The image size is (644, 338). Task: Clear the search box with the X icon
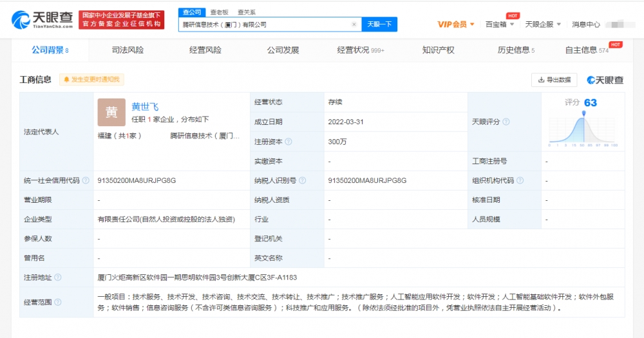tap(354, 24)
